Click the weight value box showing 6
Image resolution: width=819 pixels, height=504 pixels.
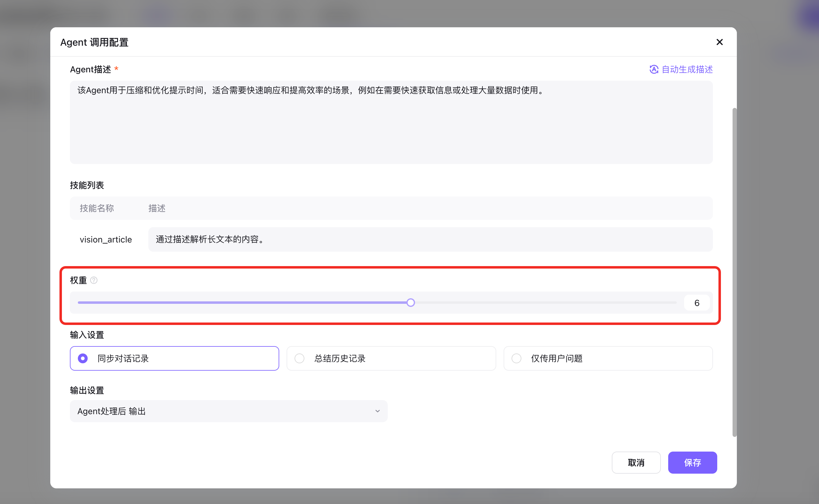tap(697, 303)
